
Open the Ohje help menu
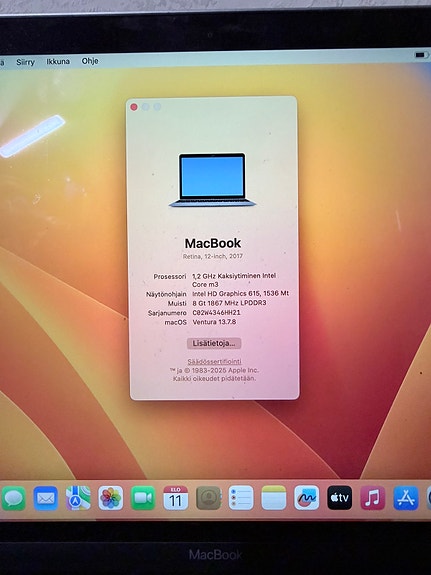click(90, 61)
